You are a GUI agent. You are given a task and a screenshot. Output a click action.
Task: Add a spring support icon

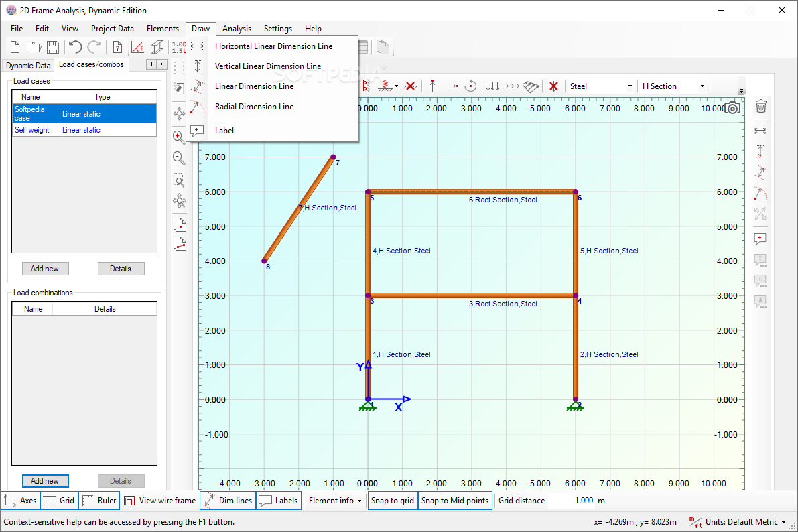(x=385, y=86)
